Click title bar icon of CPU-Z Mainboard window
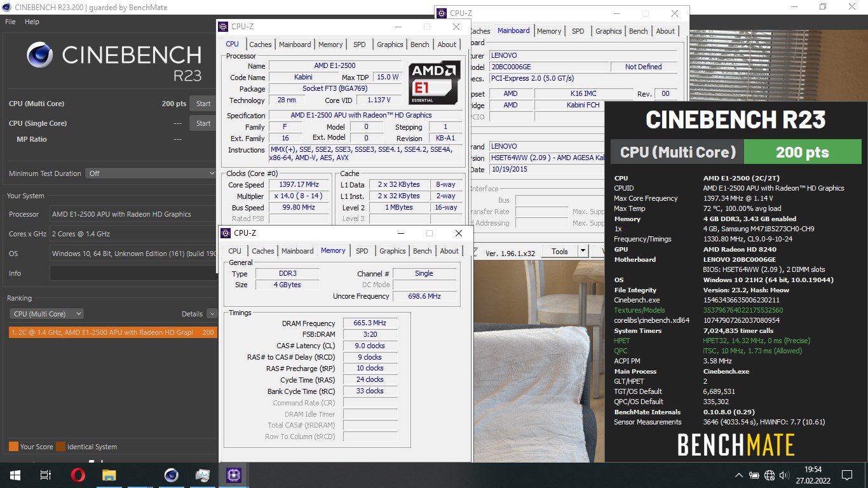This screenshot has height=488, width=868. 442,13
